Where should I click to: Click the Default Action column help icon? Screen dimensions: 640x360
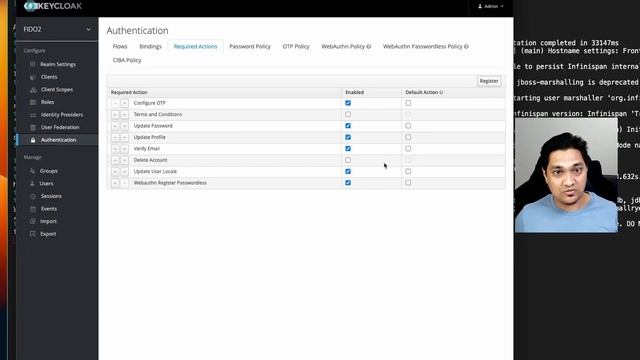[441, 92]
